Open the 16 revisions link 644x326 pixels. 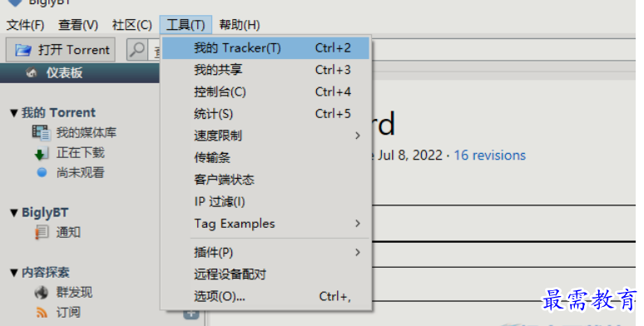[x=489, y=156]
